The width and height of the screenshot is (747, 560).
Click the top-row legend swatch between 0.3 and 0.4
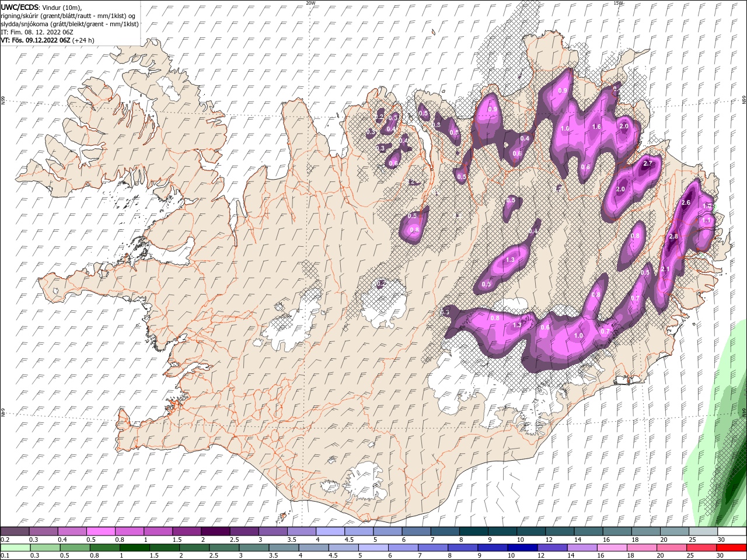click(x=44, y=531)
